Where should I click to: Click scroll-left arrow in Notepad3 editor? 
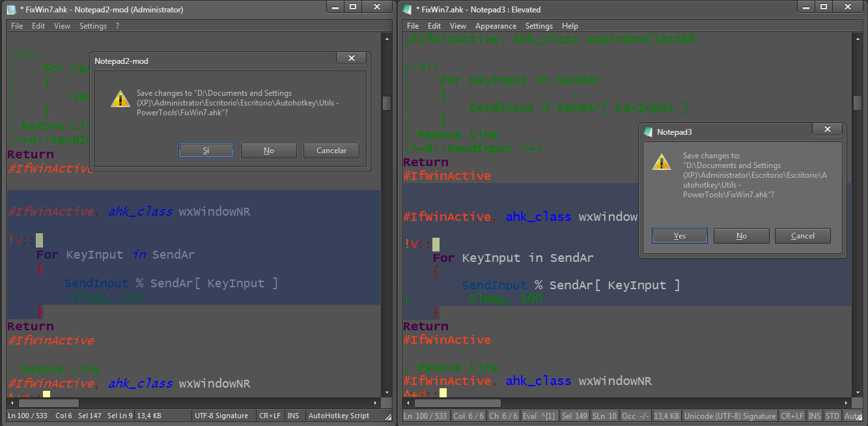(408, 403)
